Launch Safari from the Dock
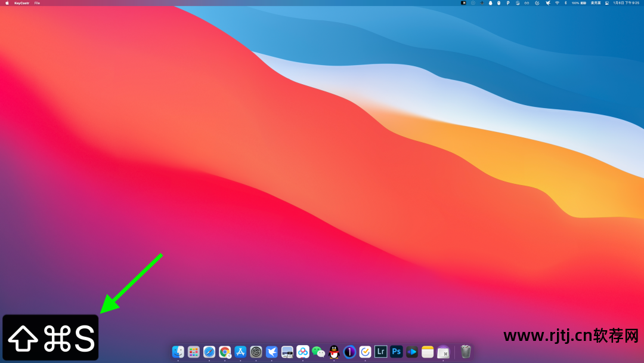644x363 pixels. click(x=209, y=352)
